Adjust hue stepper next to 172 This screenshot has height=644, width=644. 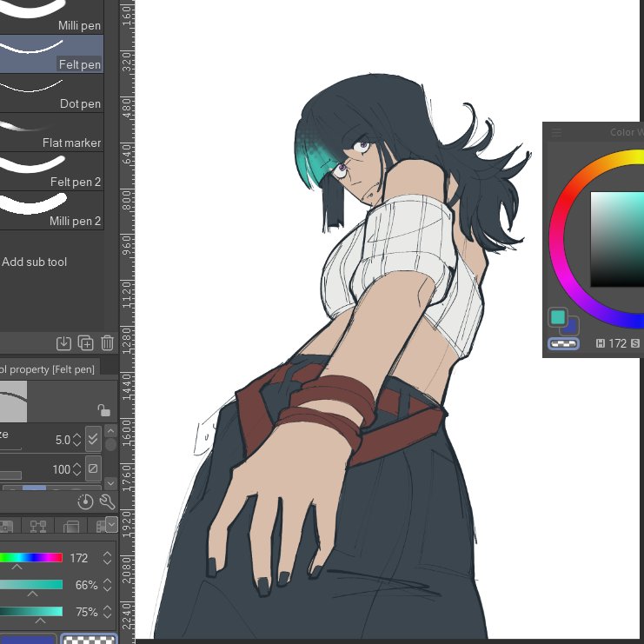click(107, 558)
